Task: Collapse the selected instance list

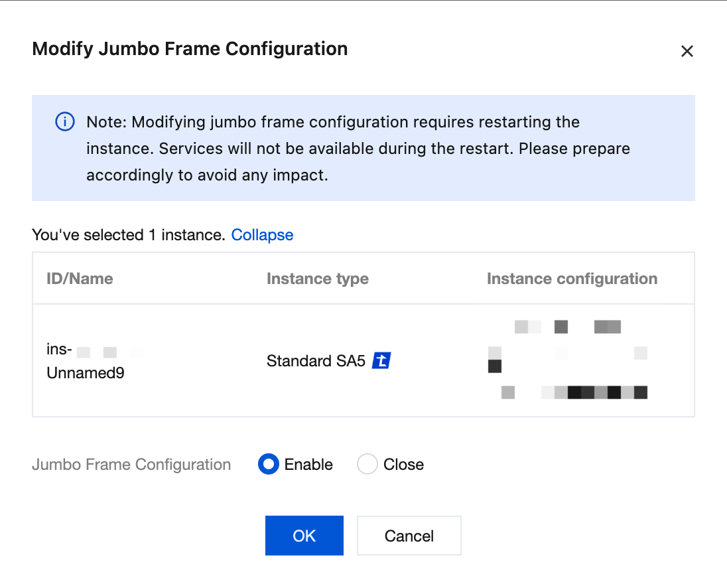Action: 262,235
